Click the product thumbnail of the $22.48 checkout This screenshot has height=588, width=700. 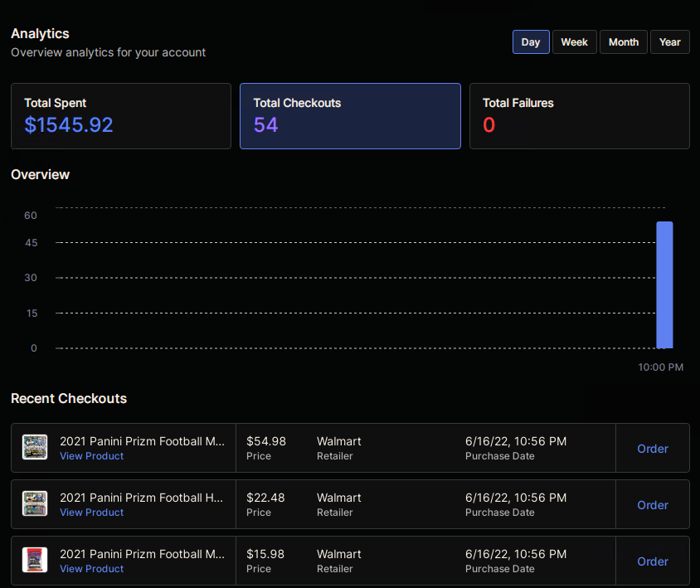tap(35, 503)
